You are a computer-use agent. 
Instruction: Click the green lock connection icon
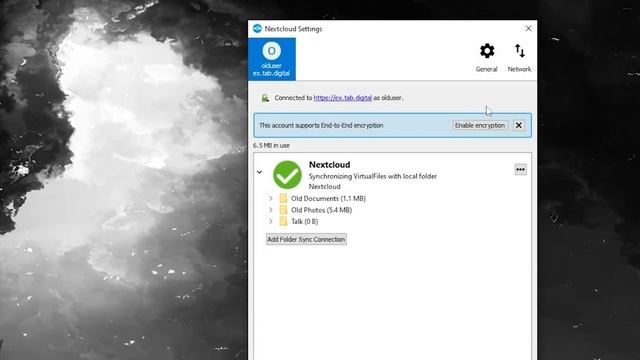(265, 98)
